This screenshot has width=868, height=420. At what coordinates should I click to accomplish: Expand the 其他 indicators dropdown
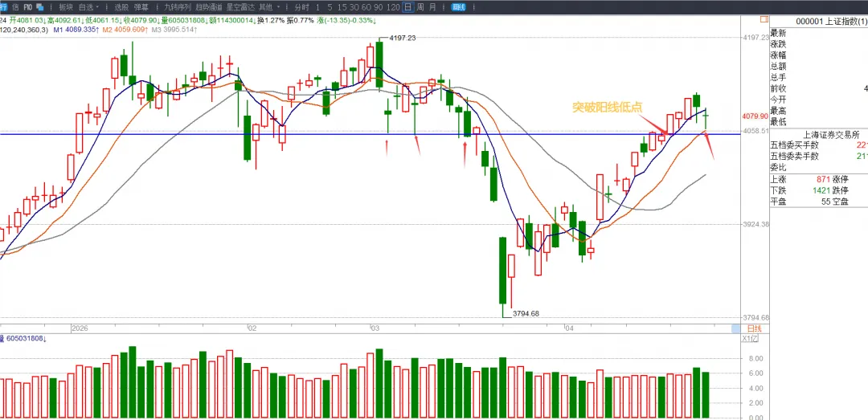coord(269,7)
